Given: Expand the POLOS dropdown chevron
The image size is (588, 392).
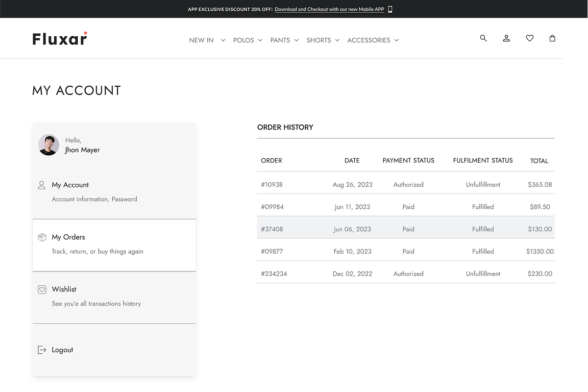Looking at the screenshot, I should click(x=260, y=40).
